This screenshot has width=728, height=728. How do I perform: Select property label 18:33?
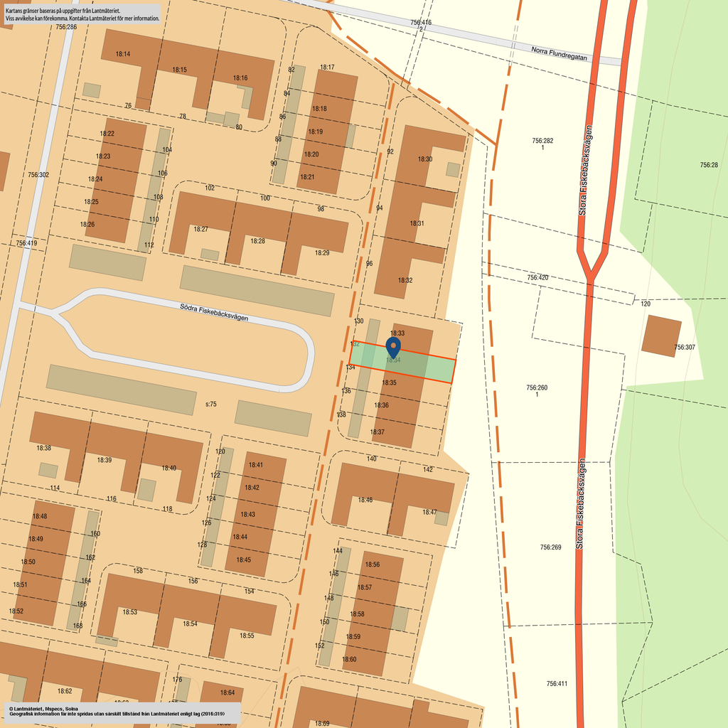coord(397,333)
